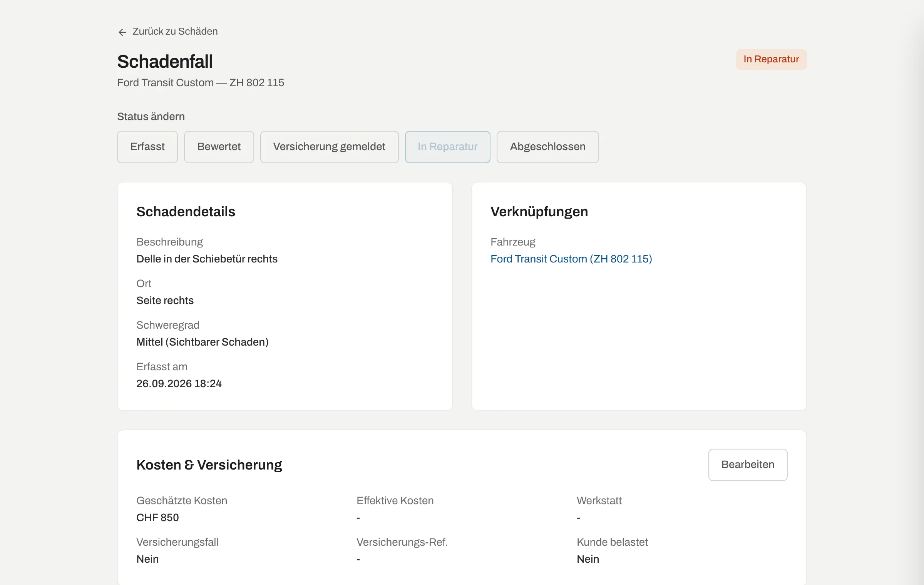Screen dimensions: 924x585
Task: Select the In Reparatur status button
Action: 447,147
